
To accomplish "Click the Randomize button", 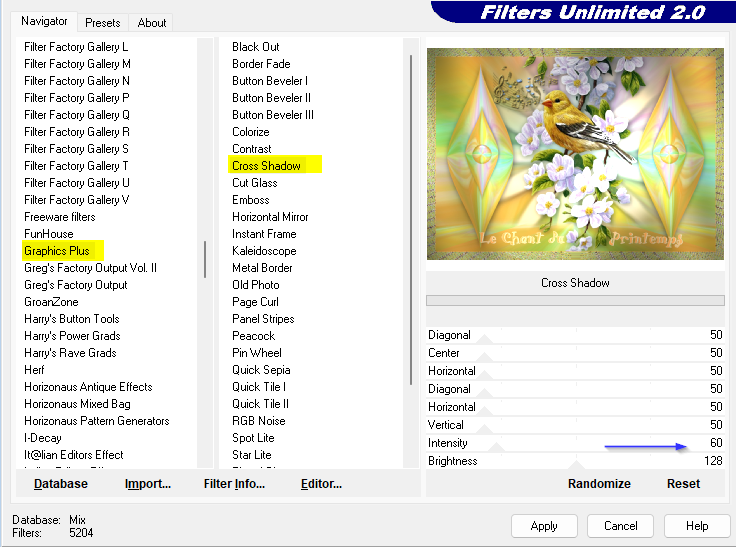I will (x=599, y=484).
